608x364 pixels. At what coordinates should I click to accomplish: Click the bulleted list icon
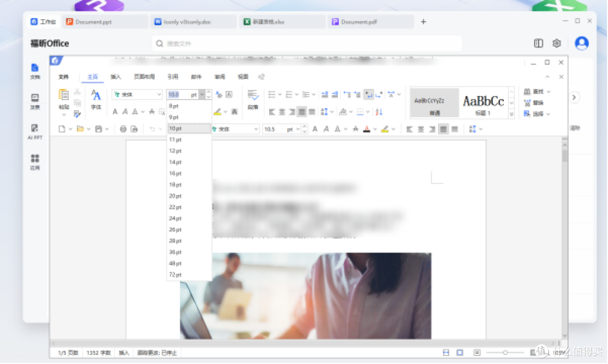[x=272, y=95]
